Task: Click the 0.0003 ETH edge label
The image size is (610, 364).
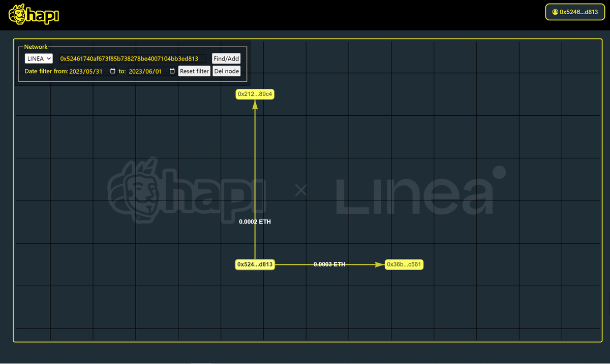Action: (x=329, y=264)
